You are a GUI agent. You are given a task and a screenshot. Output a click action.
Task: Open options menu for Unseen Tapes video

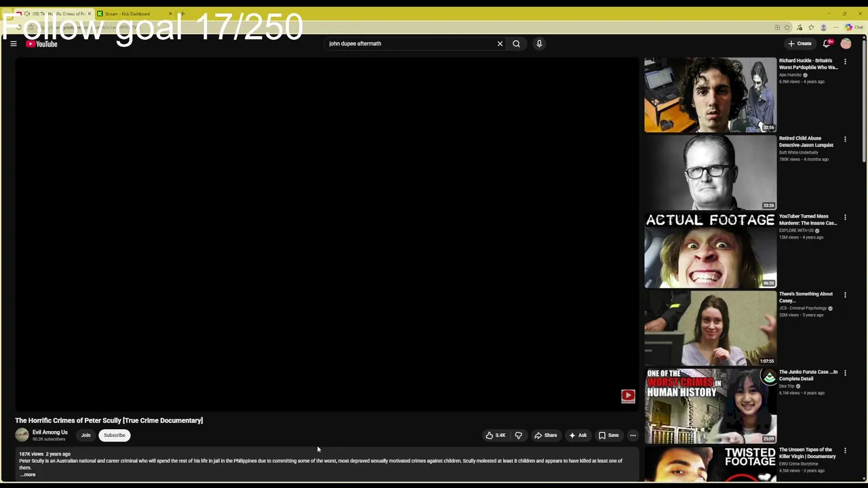845,451
